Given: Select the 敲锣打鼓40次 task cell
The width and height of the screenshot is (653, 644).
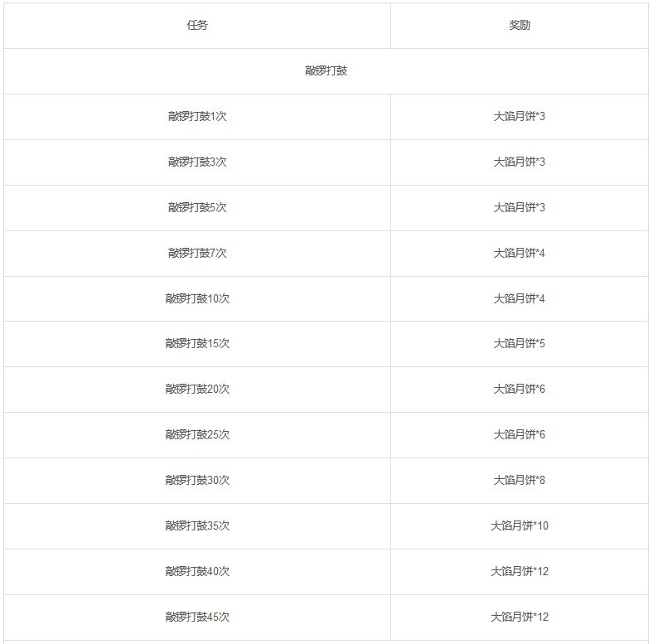Looking at the screenshot, I should [197, 572].
